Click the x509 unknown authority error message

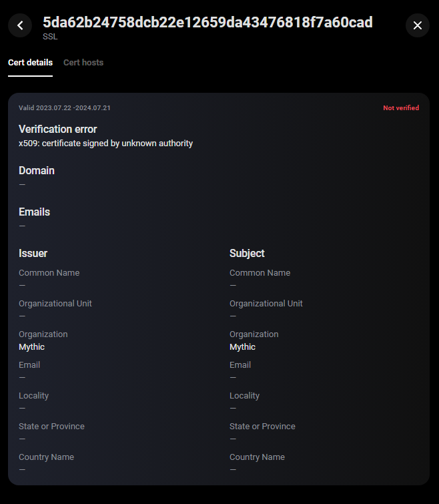(105, 144)
